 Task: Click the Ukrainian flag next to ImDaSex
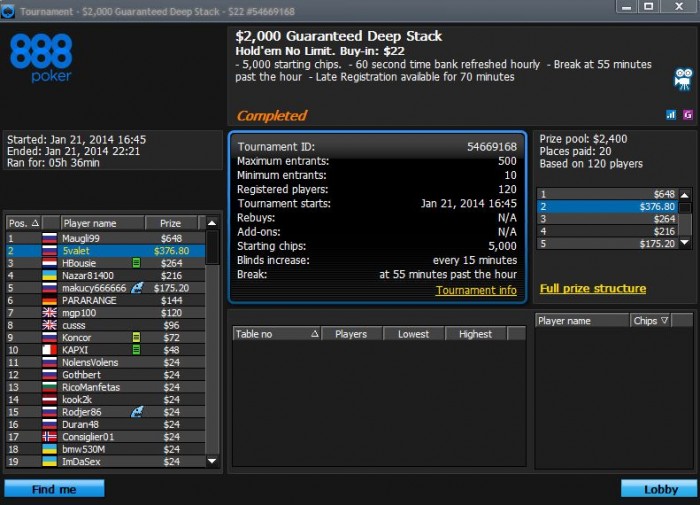click(x=50, y=461)
